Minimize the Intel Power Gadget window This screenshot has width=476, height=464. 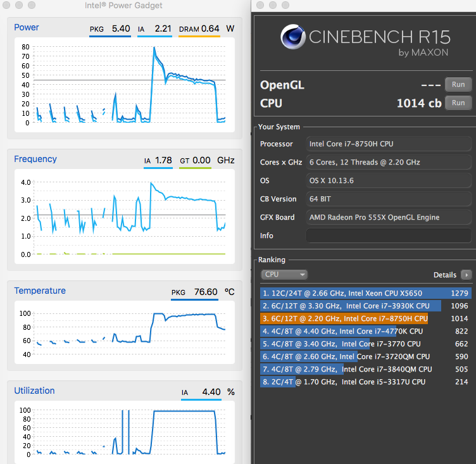[19, 5]
